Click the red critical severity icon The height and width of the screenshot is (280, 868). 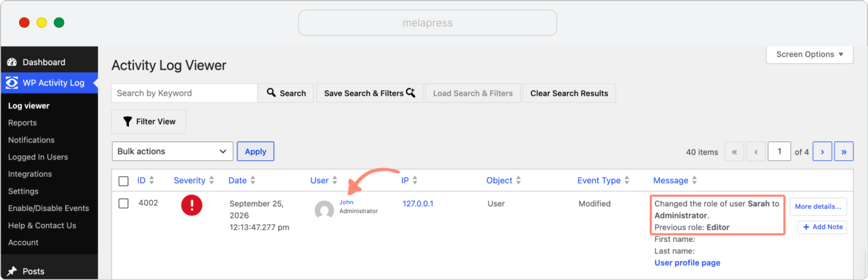191,205
